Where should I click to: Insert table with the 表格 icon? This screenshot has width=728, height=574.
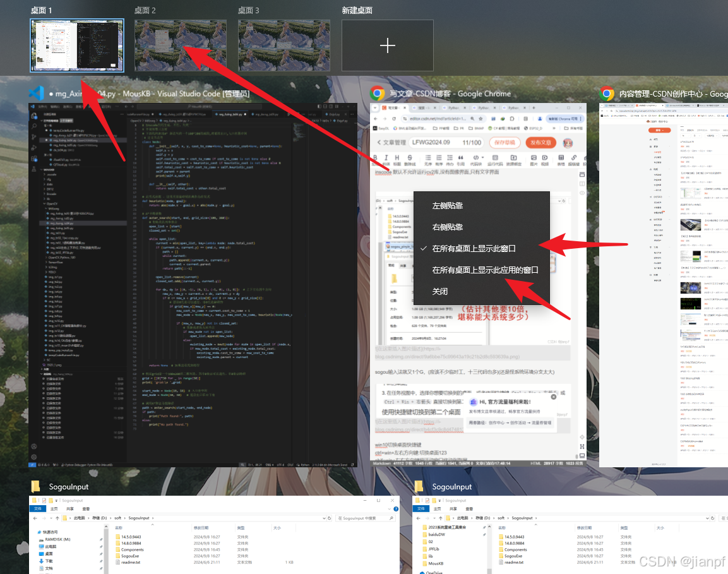coord(561,159)
